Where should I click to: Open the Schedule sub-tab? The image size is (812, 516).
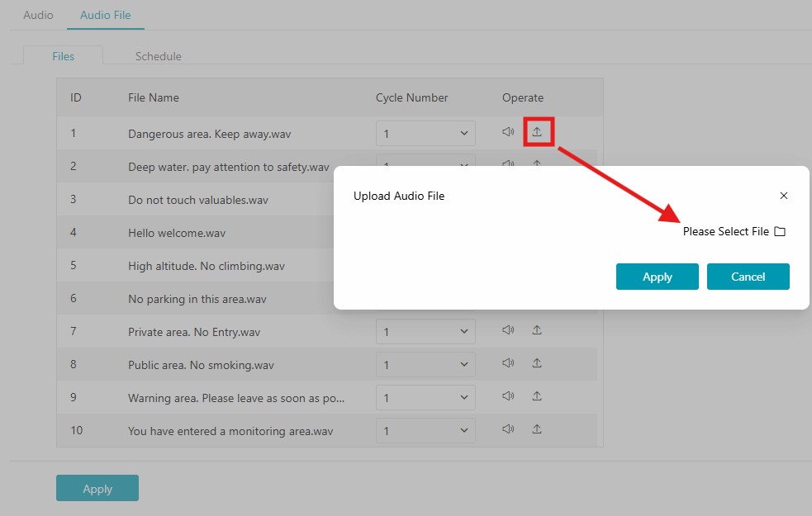coord(159,56)
